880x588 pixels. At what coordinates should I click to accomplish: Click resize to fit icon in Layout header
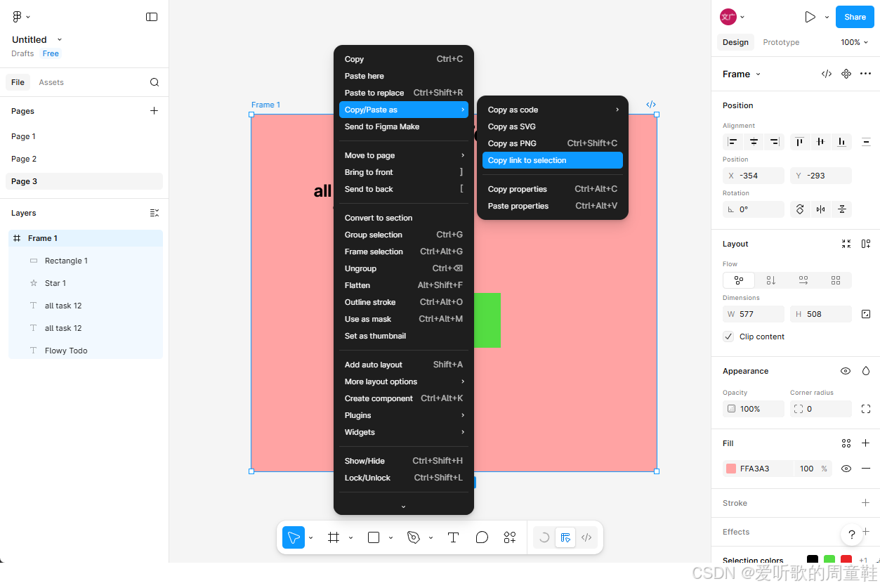click(846, 244)
